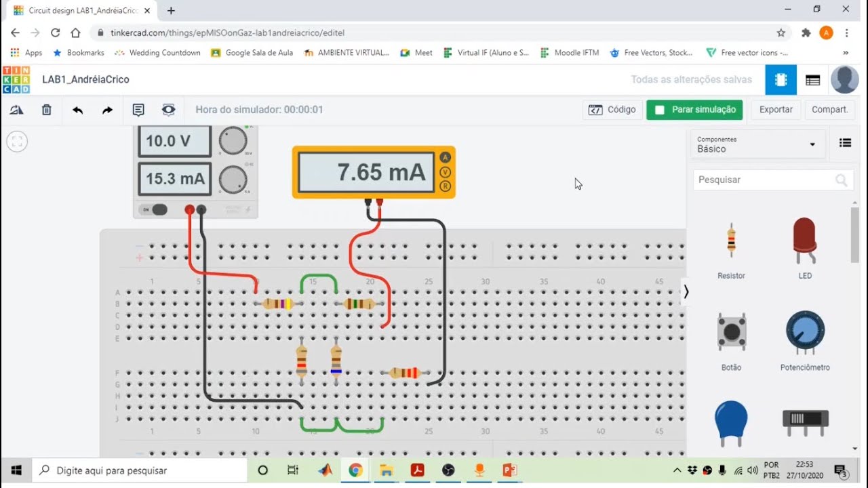Open the PowerPoint taskbar icon
868x488 pixels.
[510, 470]
